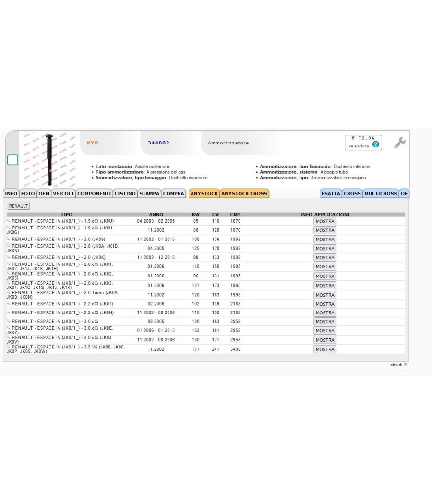This screenshot has width=432, height=504.
Task: Click magnifier icon for 2.0 dCi 127 kW row
Action: [9, 283]
